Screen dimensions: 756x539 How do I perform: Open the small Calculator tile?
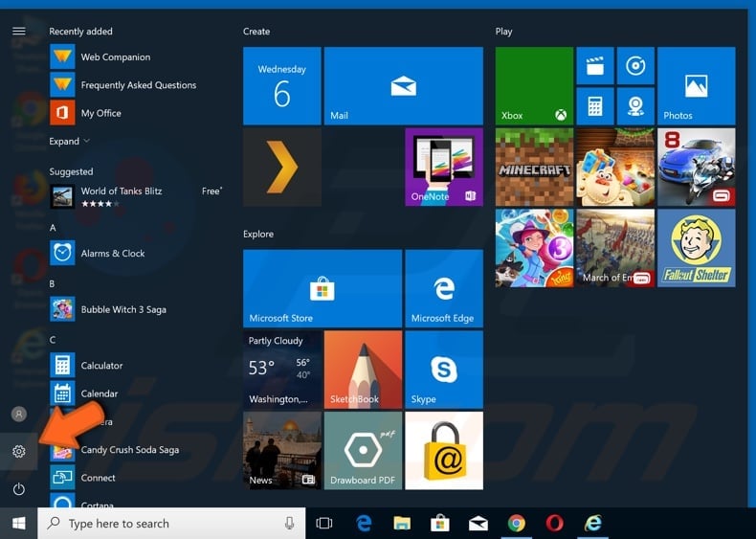tap(594, 105)
